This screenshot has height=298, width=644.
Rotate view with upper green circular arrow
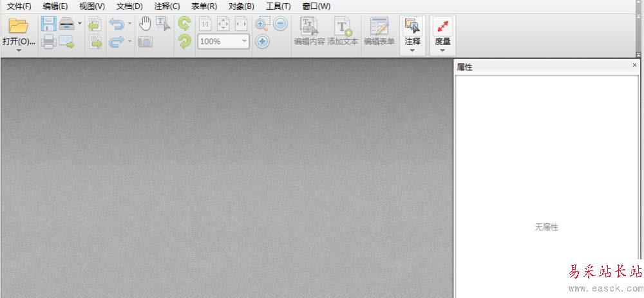pos(184,24)
